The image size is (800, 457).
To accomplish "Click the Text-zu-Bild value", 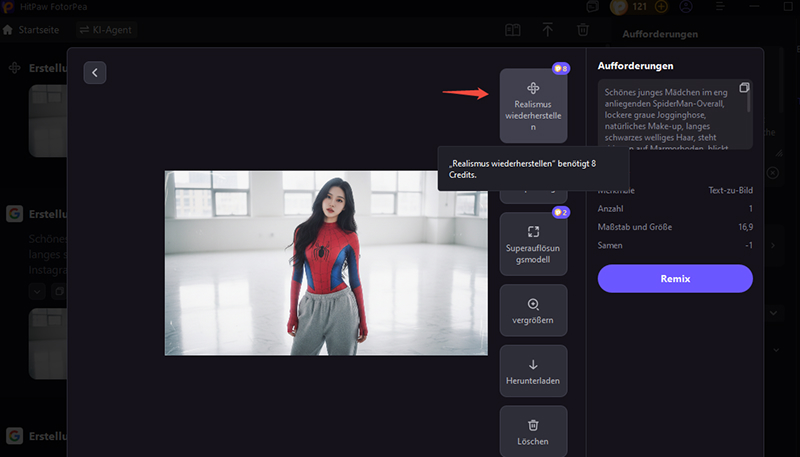I will [730, 190].
